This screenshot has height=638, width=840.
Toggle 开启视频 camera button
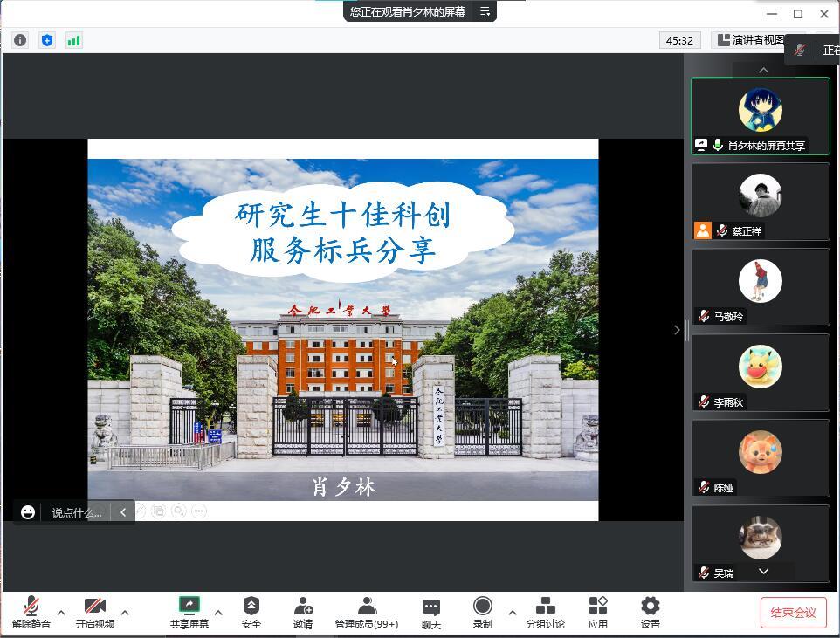click(x=94, y=613)
